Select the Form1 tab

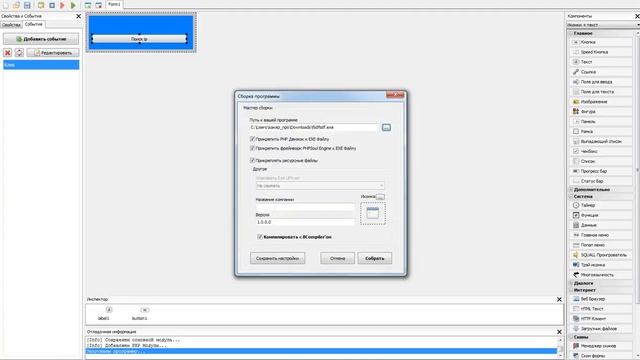coord(114,4)
